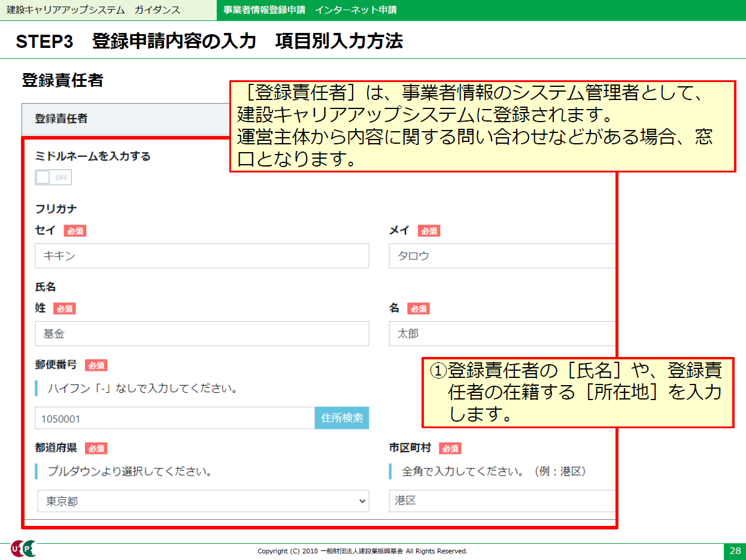Click the CCUS logo icon in the footer
The width and height of the screenshot is (746, 560).
point(23,547)
